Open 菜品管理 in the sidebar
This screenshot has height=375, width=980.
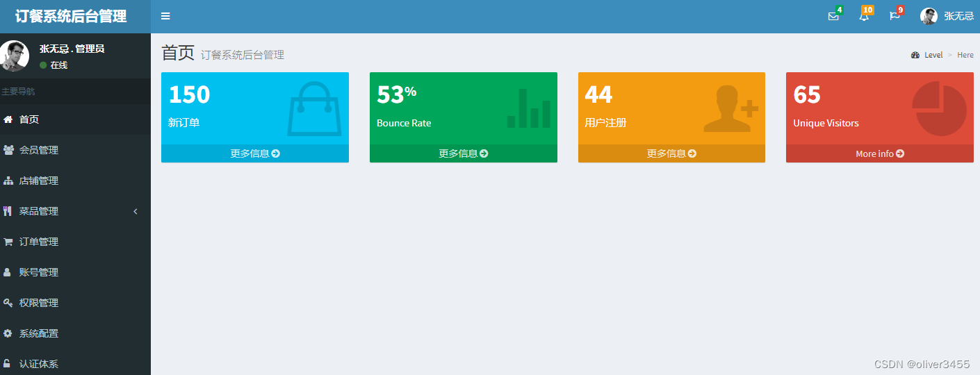click(75, 211)
